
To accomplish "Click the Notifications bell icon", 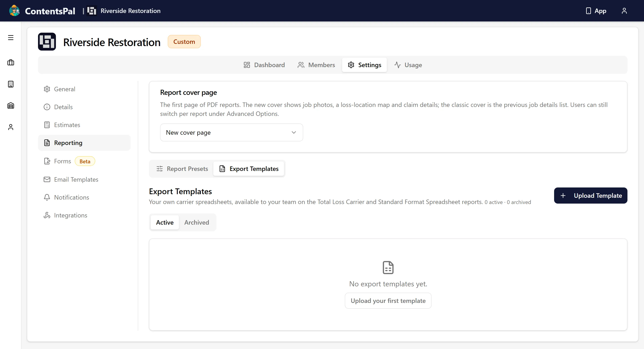I will coord(47,197).
